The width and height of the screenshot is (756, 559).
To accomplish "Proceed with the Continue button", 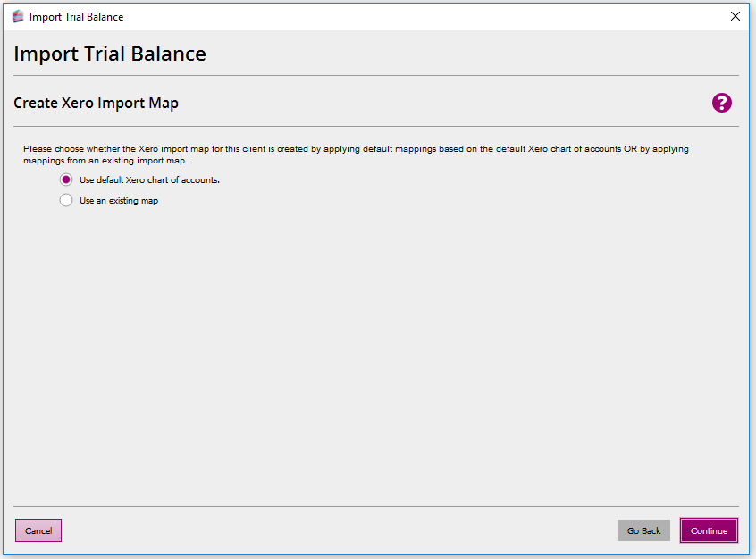I will tap(709, 530).
